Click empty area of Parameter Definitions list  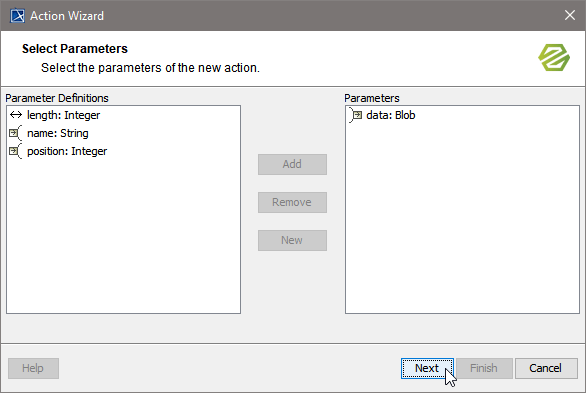coord(123,235)
